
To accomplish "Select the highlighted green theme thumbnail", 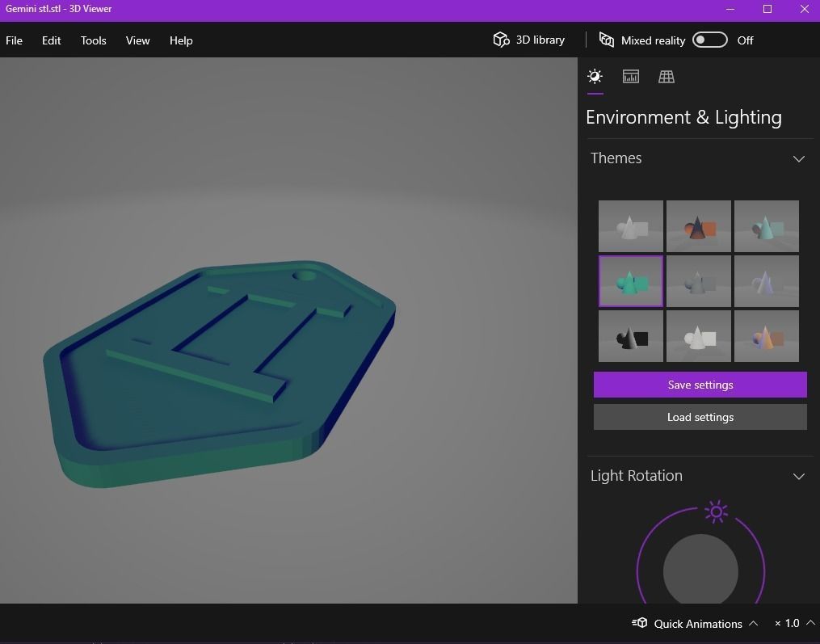I will 631,281.
